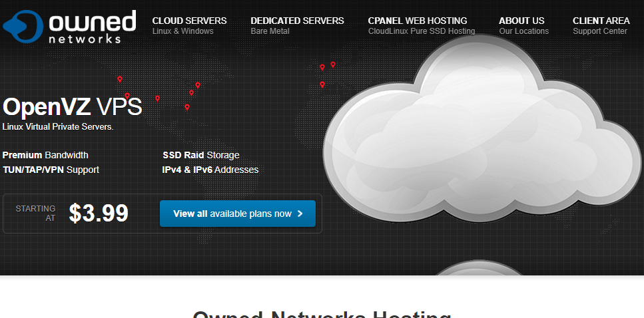Viewport: 644px width, 318px height.
Task: Click the OpenVZ VPS heading
Action: coord(73,106)
